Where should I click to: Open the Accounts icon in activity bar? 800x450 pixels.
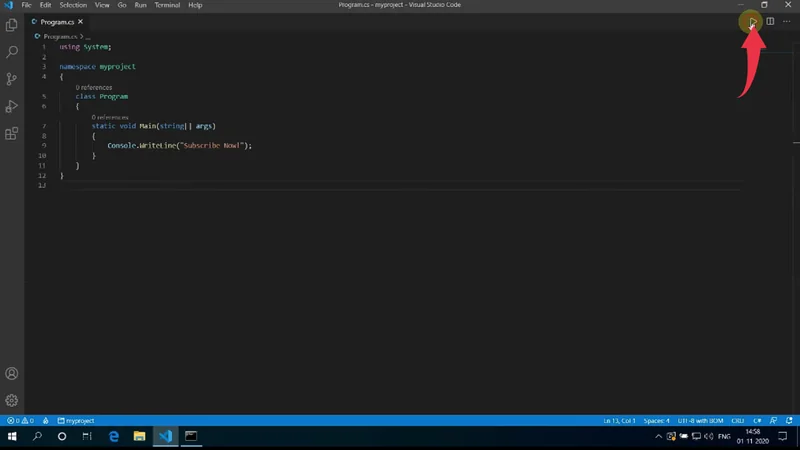[x=12, y=373]
